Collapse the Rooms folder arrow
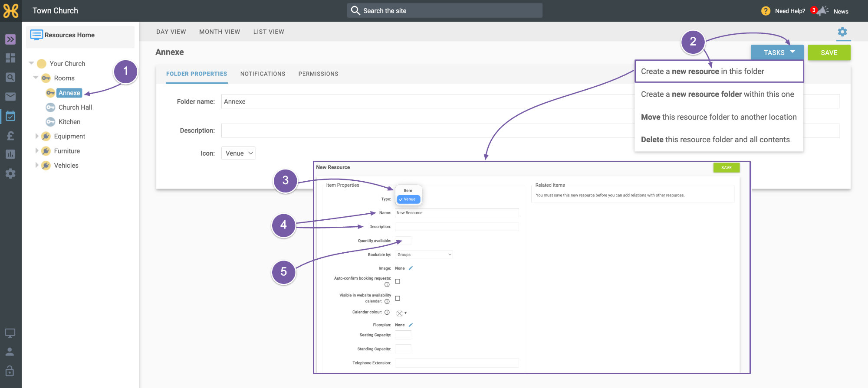868x388 pixels. [36, 78]
